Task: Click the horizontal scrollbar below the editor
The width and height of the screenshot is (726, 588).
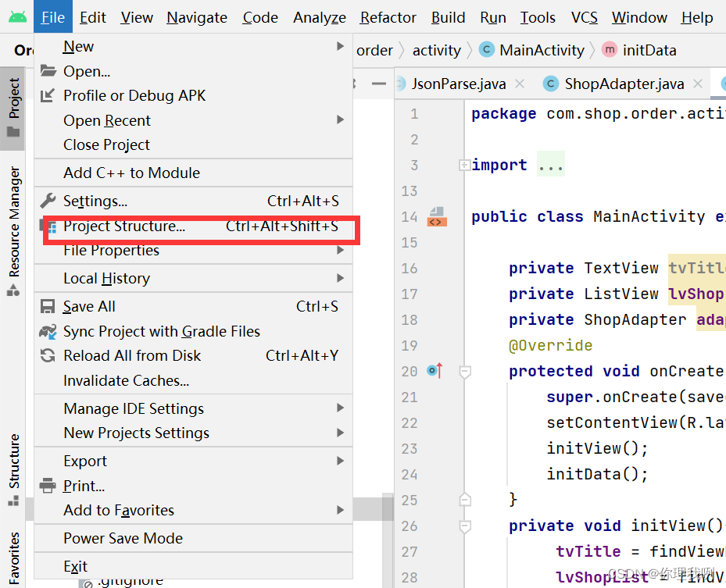Action: [x=371, y=507]
